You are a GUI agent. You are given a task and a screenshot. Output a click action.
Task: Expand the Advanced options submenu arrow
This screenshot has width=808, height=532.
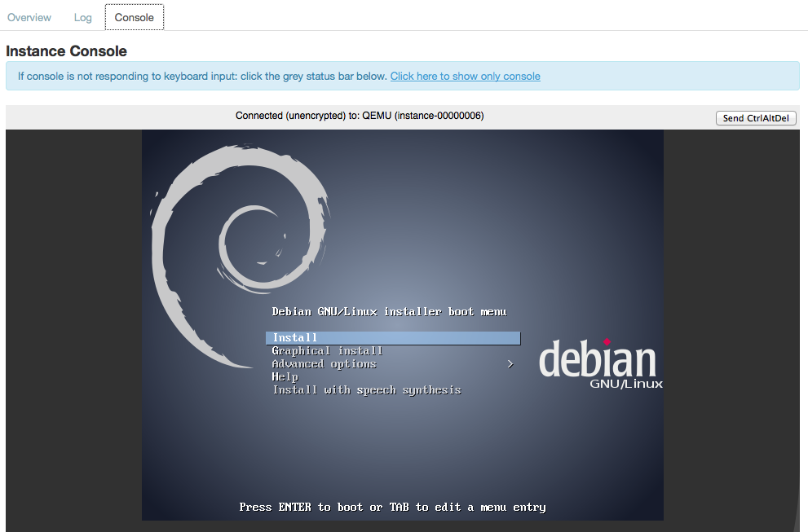click(x=510, y=364)
